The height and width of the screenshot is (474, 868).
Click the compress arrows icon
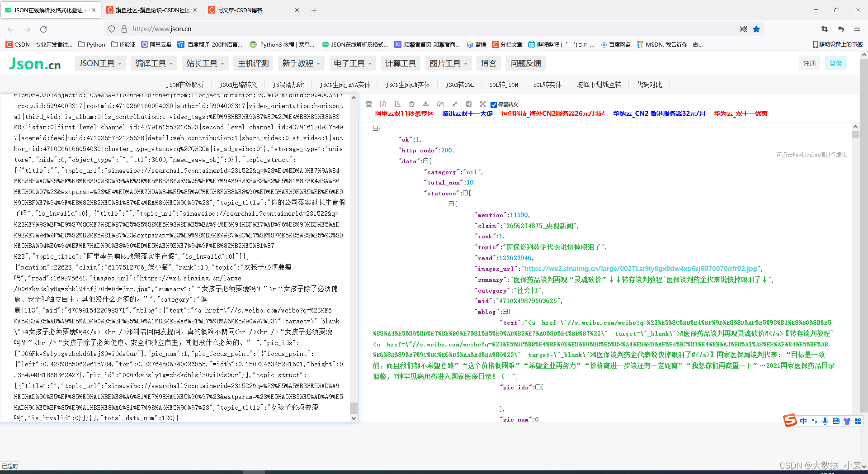[455, 104]
